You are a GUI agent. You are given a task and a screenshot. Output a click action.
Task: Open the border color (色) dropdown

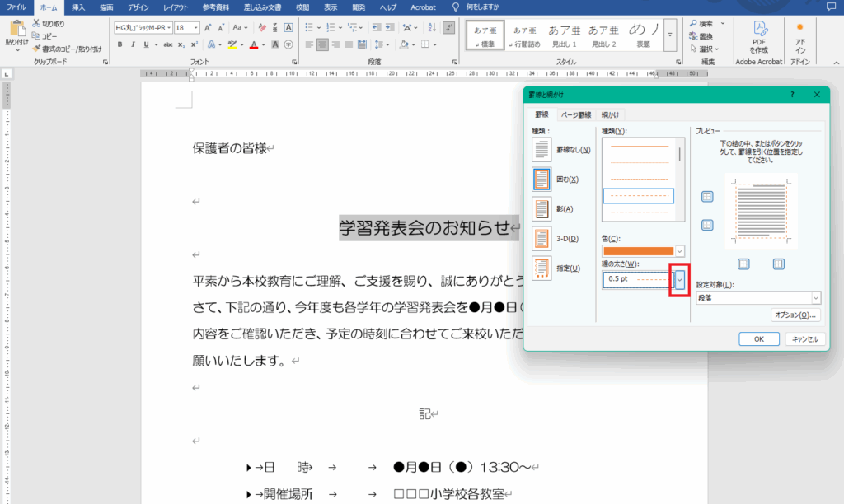pyautogui.click(x=680, y=251)
